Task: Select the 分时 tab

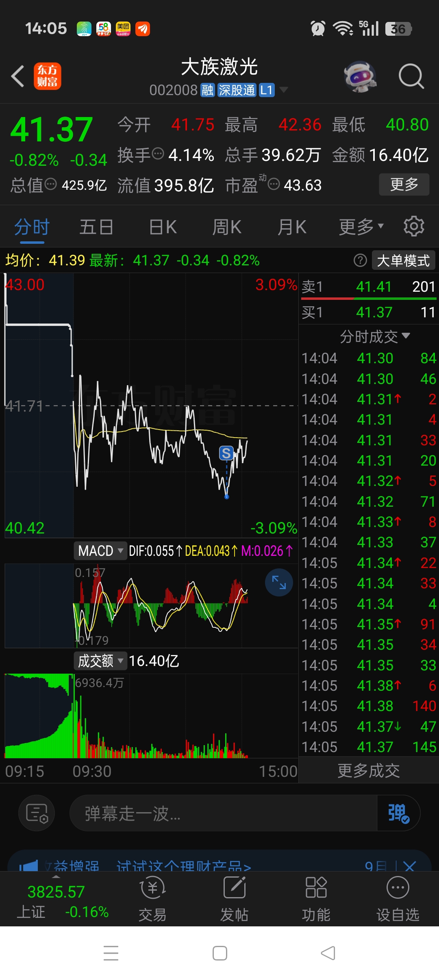Action: (x=32, y=226)
